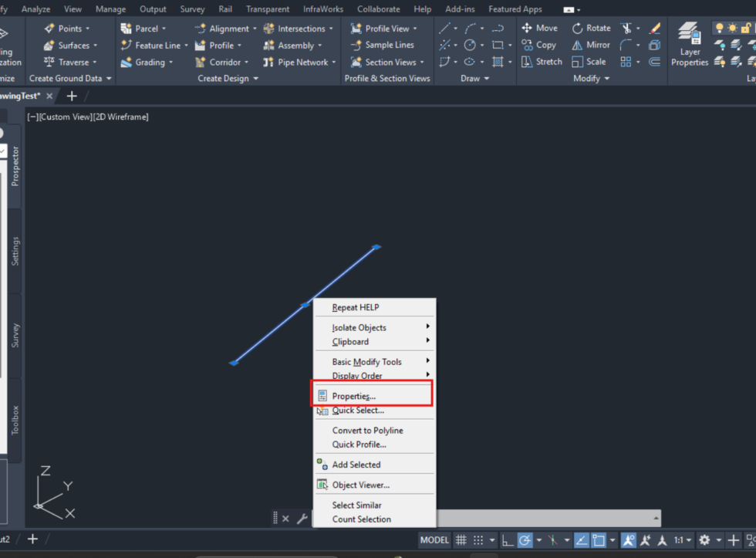
Task: Activate the Stretch tool
Action: [542, 62]
